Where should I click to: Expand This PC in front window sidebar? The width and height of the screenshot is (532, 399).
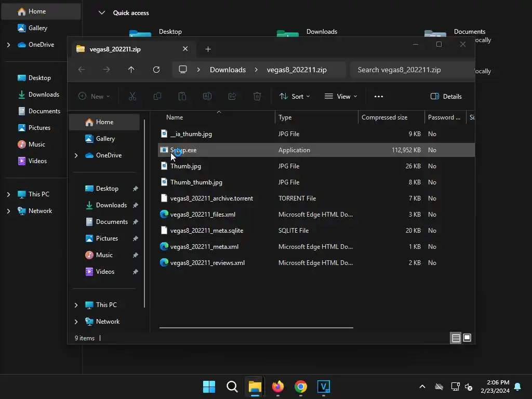point(76,305)
